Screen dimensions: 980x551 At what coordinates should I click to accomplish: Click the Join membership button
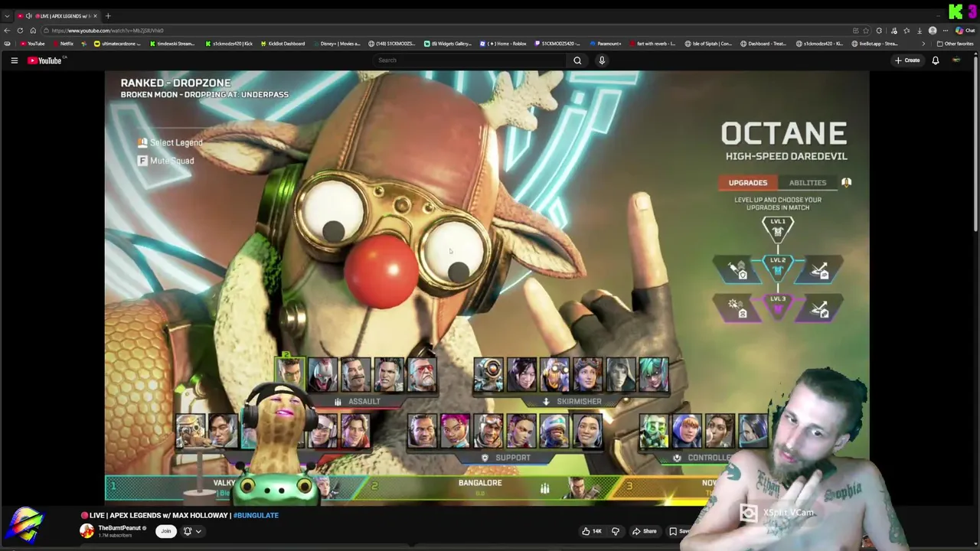pyautogui.click(x=165, y=531)
